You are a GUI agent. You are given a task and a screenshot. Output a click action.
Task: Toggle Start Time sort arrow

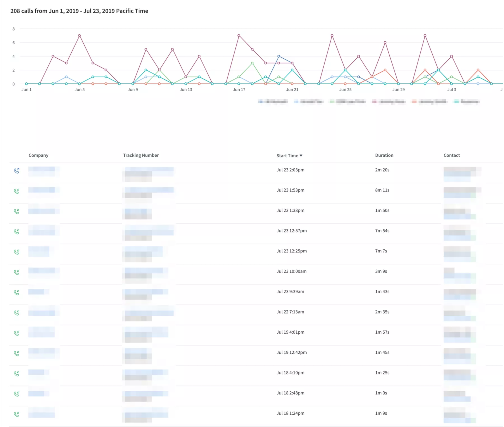[x=301, y=156]
